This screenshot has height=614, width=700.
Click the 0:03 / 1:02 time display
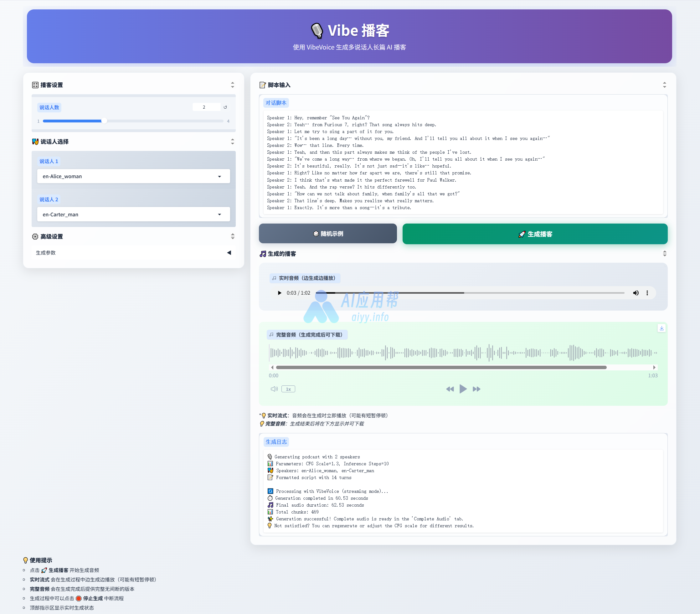click(298, 293)
